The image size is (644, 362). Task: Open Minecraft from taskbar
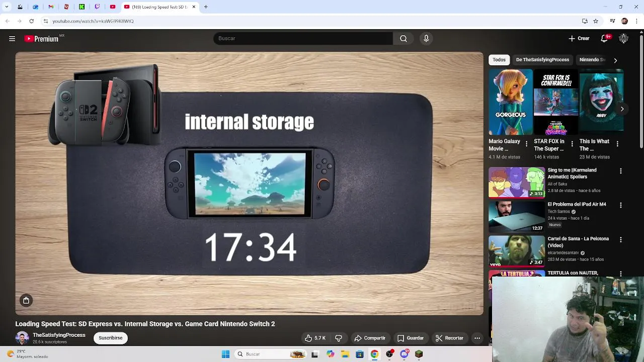pyautogui.click(x=419, y=354)
